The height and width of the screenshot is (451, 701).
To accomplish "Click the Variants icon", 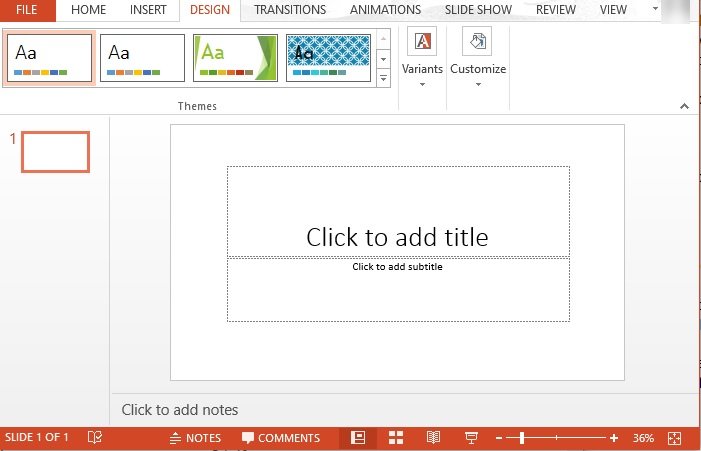I will point(422,41).
